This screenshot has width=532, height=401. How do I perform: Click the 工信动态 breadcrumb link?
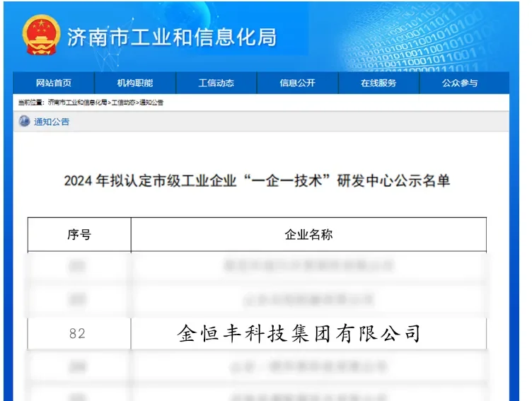124,102
